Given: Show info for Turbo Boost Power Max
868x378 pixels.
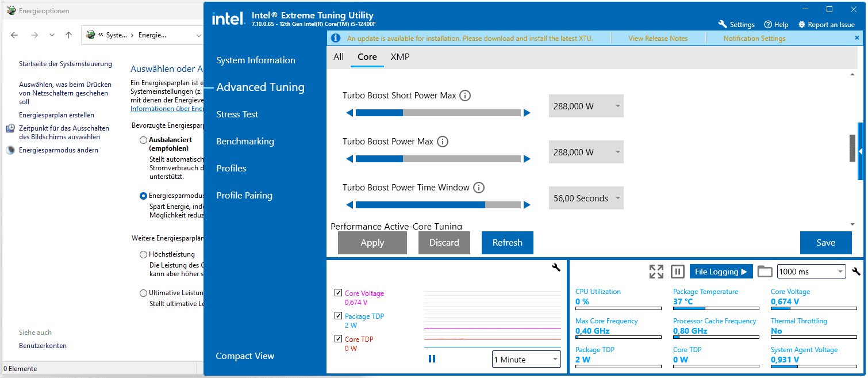Looking at the screenshot, I should point(443,142).
